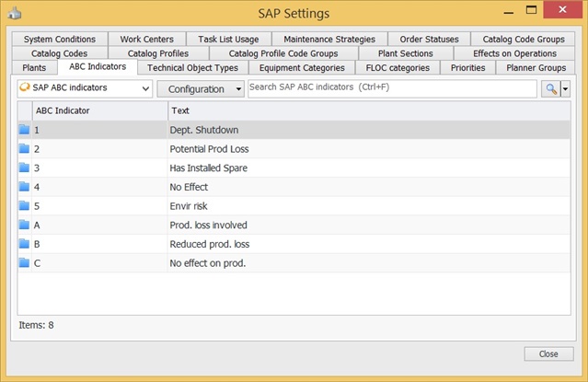Click the folder icon for row 2
The height and width of the screenshot is (382, 588).
click(x=24, y=148)
